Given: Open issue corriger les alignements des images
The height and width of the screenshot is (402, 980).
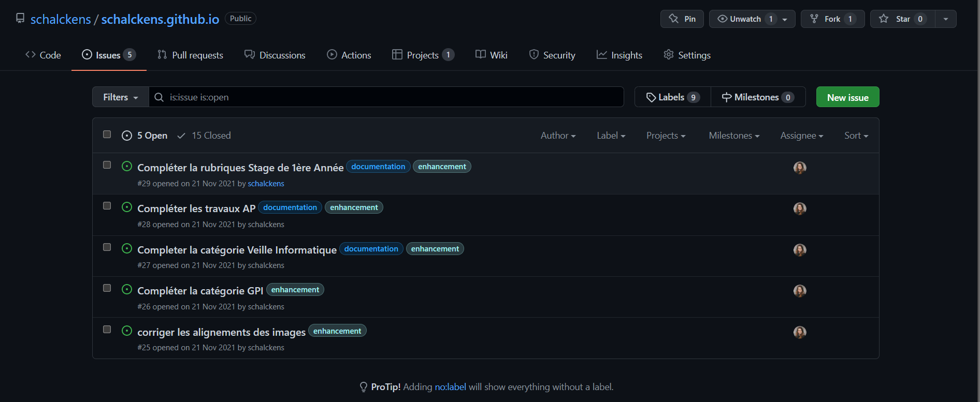Looking at the screenshot, I should (221, 332).
